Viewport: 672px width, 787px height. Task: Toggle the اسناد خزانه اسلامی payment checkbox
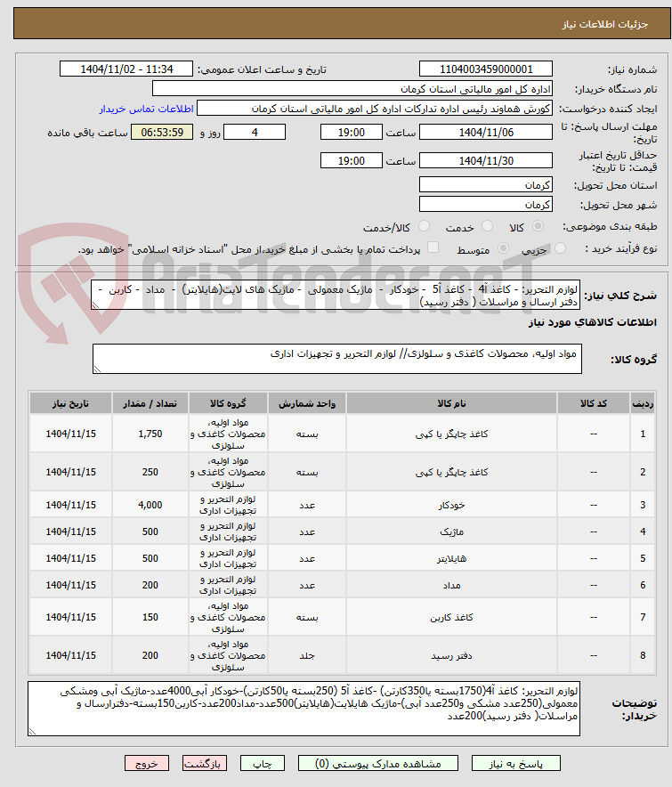tap(433, 247)
